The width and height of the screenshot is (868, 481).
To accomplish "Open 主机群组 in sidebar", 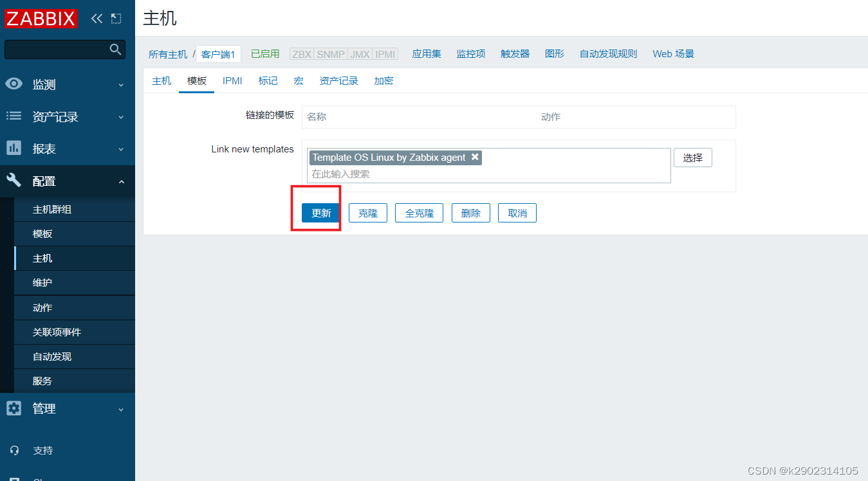I will coord(74,210).
